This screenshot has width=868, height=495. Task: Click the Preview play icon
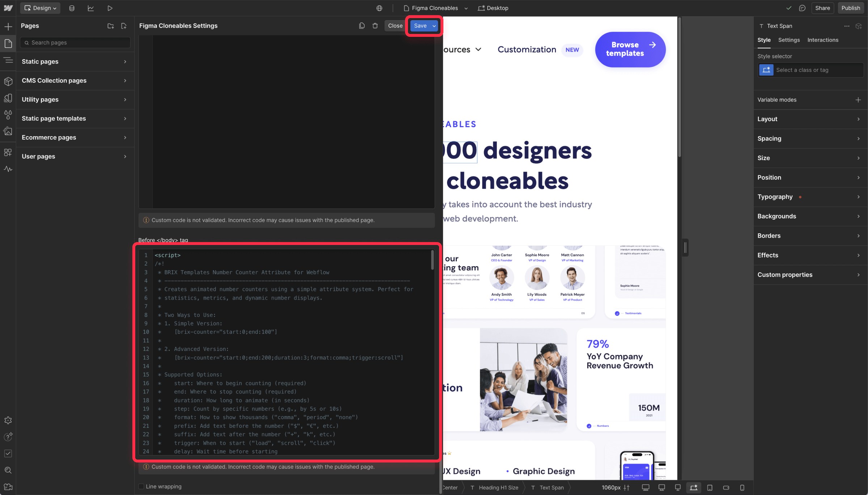(110, 8)
